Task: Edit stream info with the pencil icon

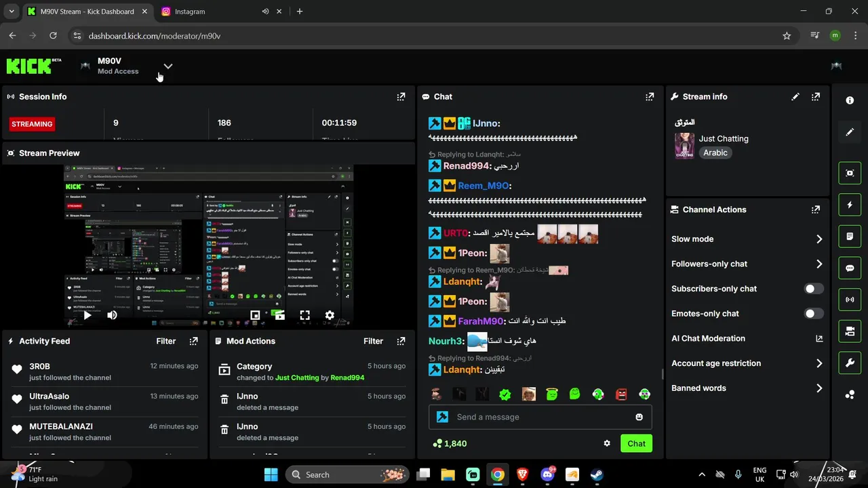Action: (795, 97)
